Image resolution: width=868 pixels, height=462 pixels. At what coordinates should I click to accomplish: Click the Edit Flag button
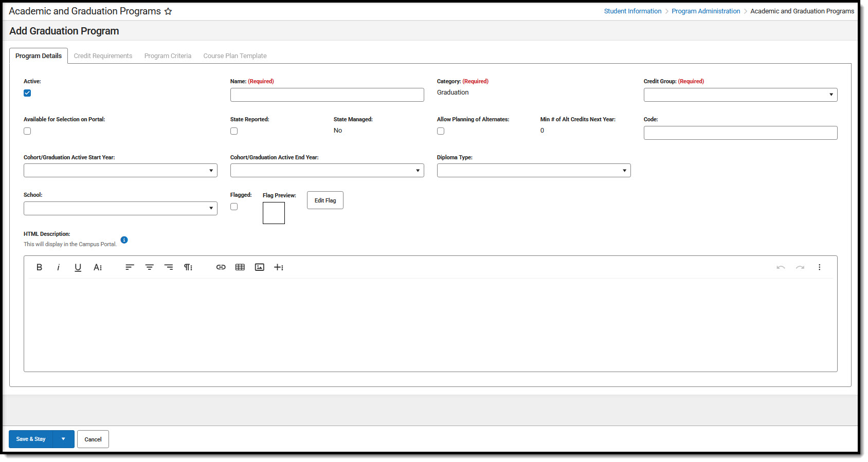coord(325,200)
